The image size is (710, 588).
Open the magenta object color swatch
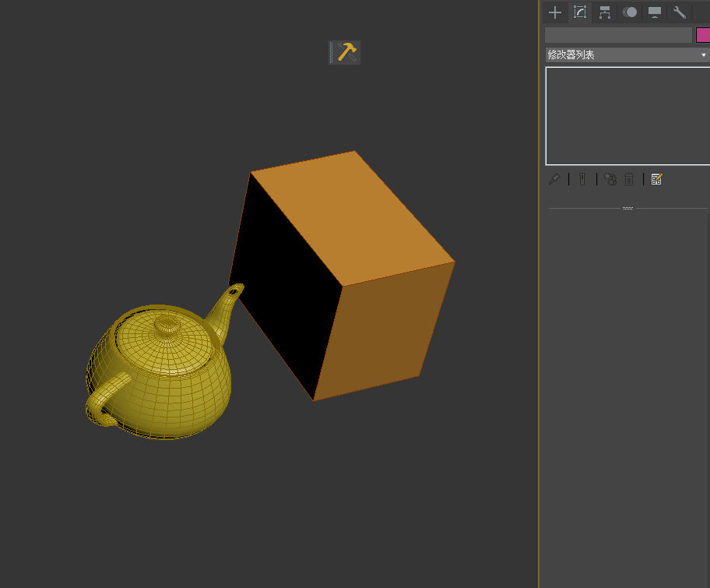[x=703, y=35]
